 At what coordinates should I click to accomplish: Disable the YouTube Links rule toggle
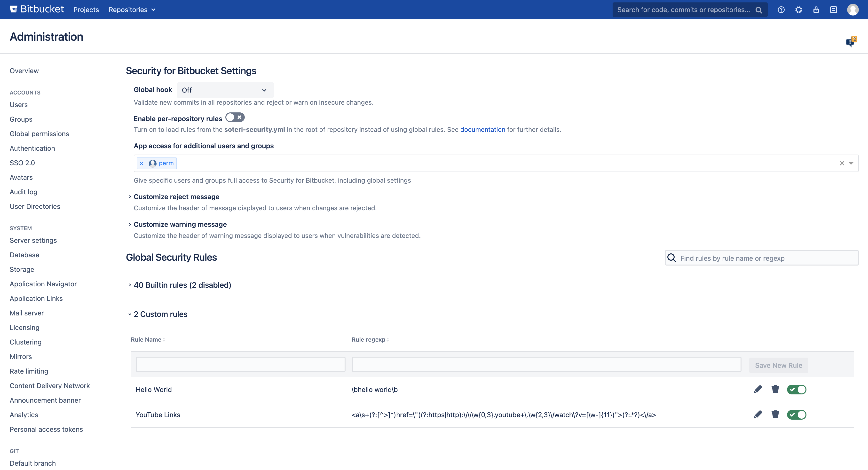[797, 415]
